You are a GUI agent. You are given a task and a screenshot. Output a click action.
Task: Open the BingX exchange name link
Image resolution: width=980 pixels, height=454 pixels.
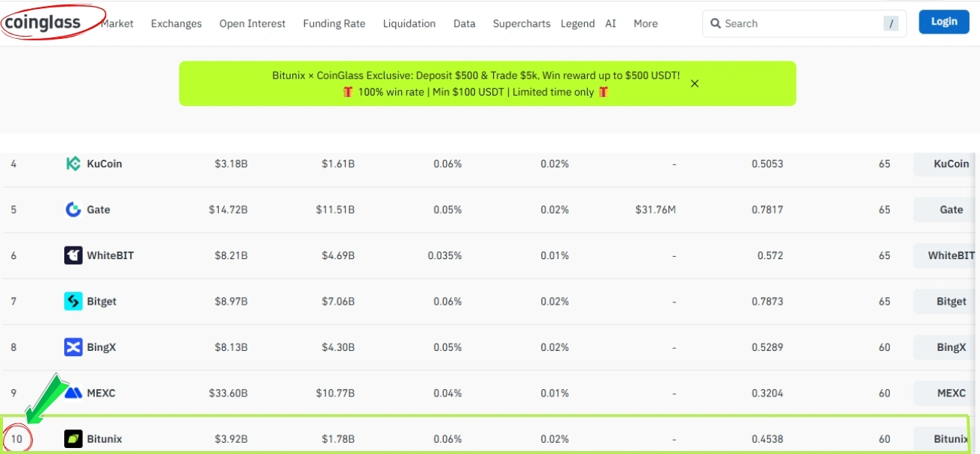click(102, 347)
